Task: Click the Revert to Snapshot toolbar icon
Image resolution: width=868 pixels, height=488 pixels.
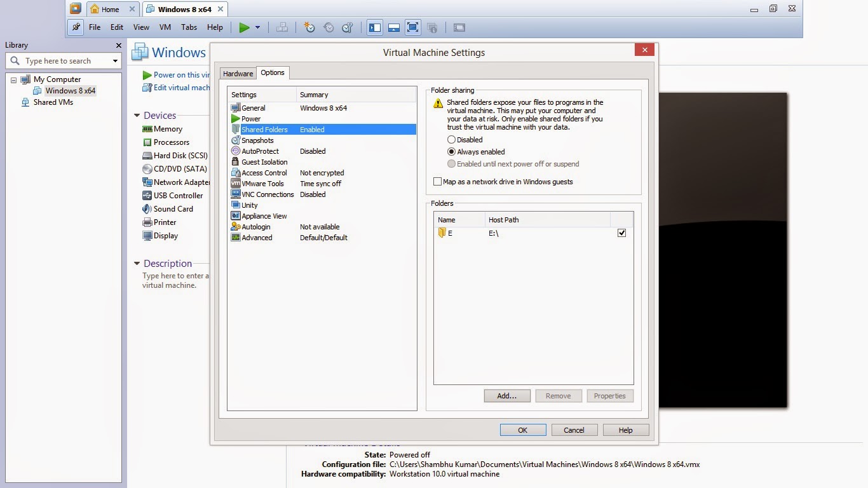Action: pos(329,27)
